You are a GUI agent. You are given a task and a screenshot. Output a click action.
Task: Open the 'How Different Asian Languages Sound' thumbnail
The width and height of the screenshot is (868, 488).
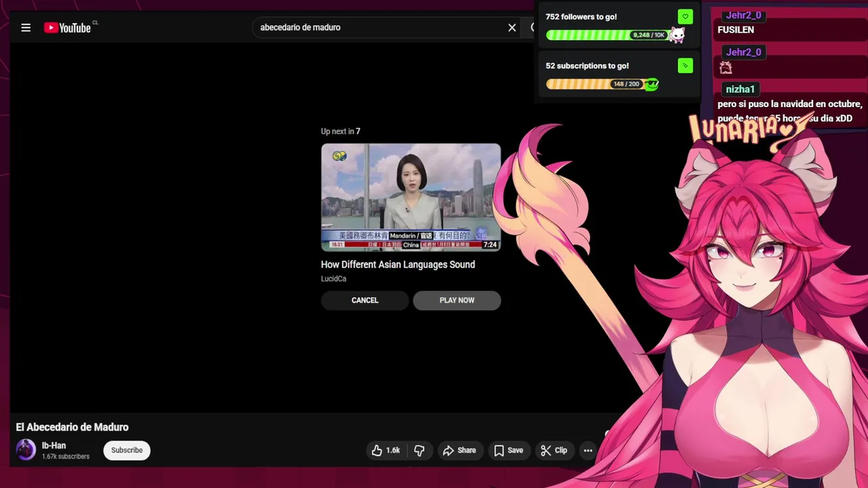coord(411,197)
